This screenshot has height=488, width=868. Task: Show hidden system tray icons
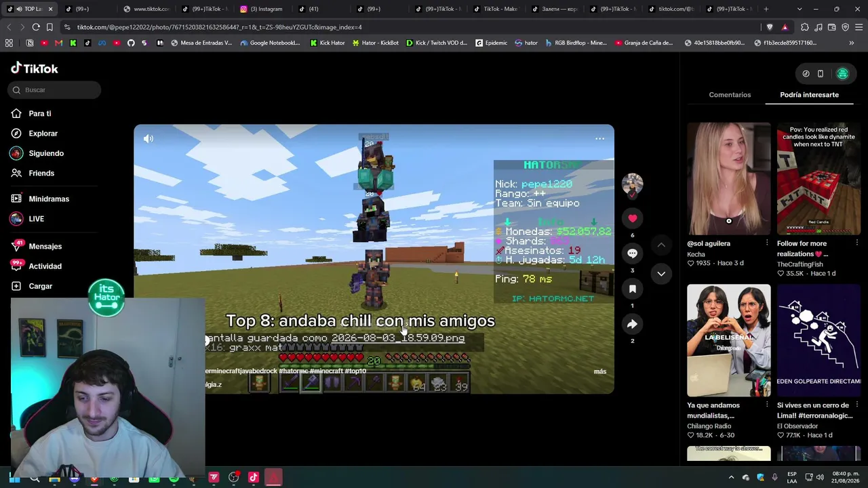731,477
